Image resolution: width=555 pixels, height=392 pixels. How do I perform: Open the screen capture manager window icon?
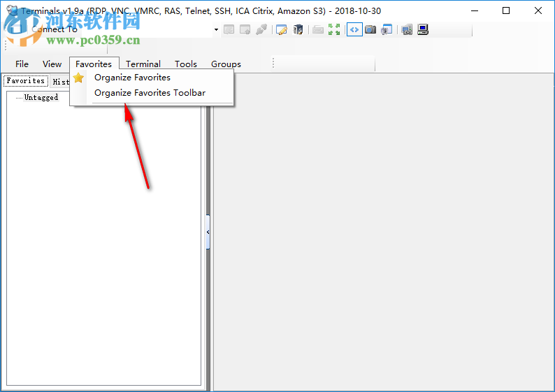(x=387, y=30)
